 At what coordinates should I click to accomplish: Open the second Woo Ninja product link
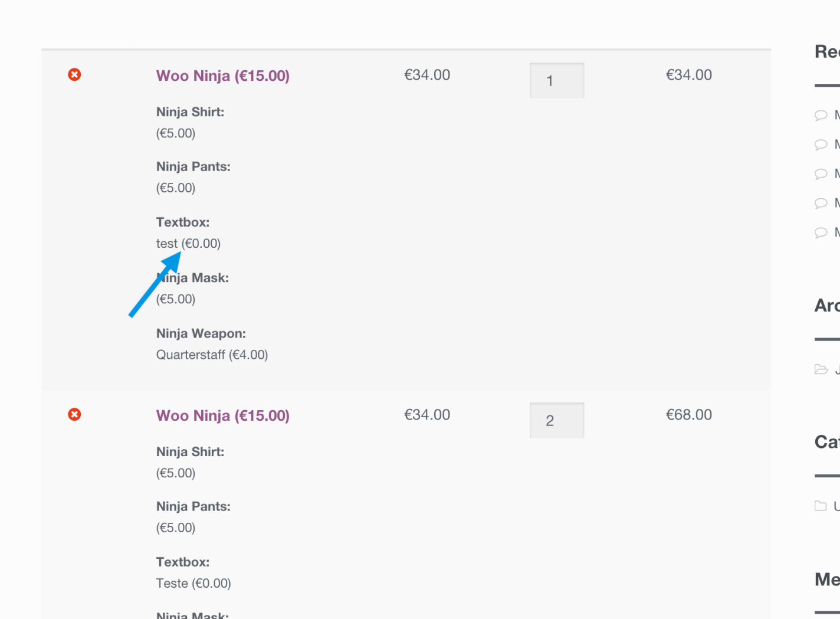click(222, 415)
